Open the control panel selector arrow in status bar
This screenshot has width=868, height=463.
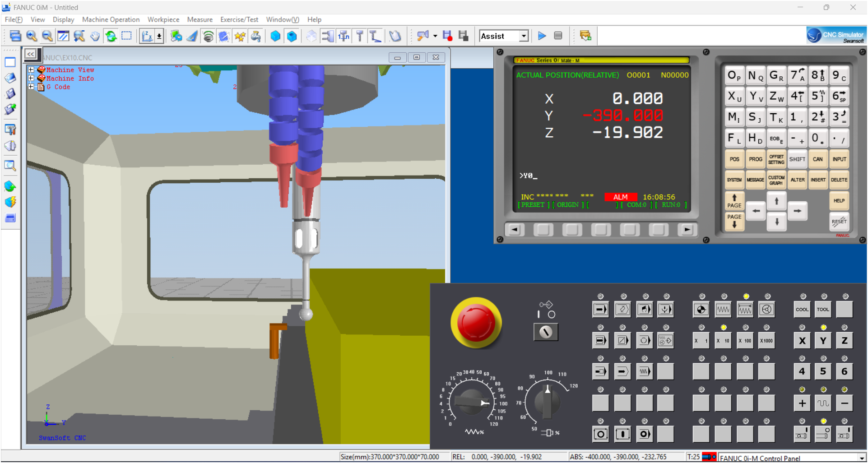[x=861, y=458]
